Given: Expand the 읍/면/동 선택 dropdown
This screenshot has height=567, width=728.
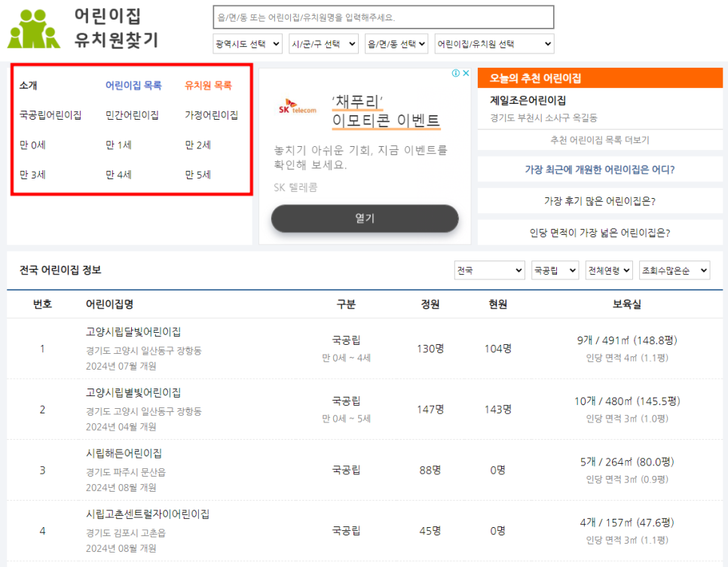Looking at the screenshot, I should coord(396,44).
